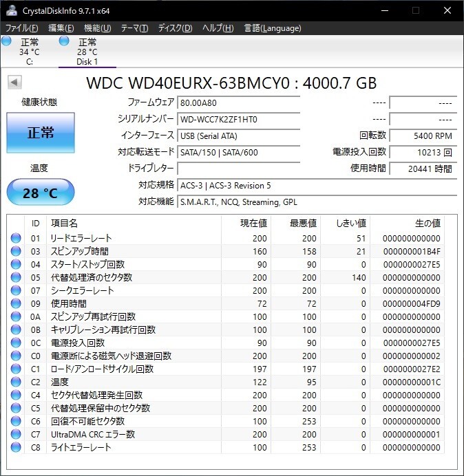
Task: Click status orb for attribute C6 回復不可能セクタ数
Action: (16, 421)
